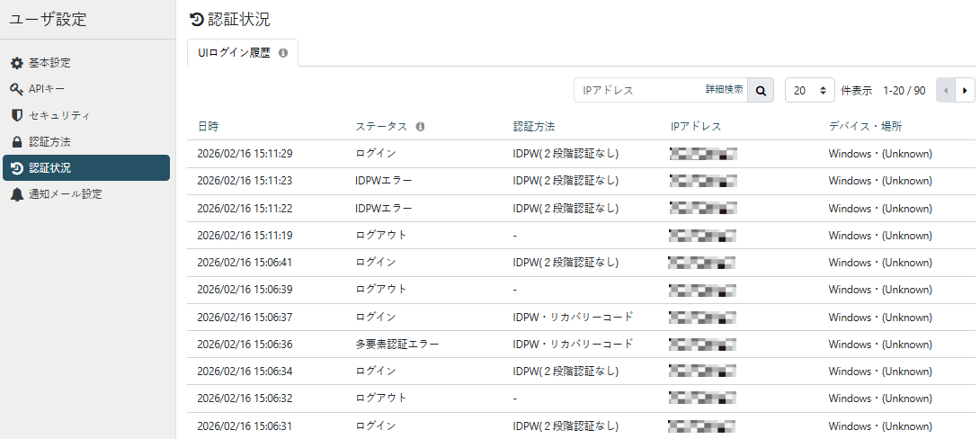Select the UIログイン履歴 tab
The width and height of the screenshot is (980, 439).
coord(234,53)
